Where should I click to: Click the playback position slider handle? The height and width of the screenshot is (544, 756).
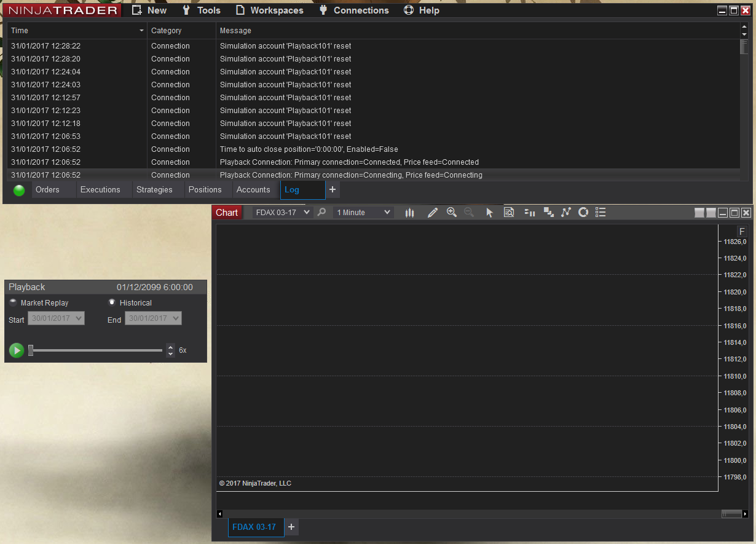[x=31, y=350]
